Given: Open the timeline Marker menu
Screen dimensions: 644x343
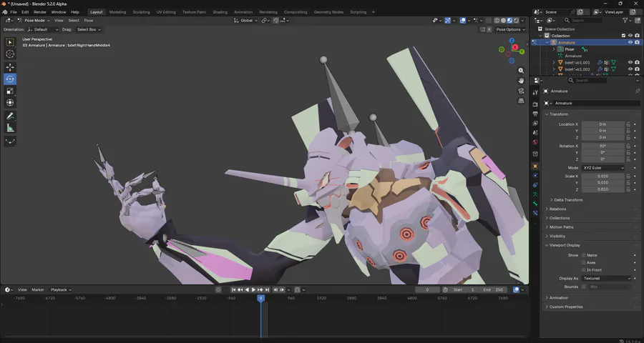Looking at the screenshot, I should [38, 289].
